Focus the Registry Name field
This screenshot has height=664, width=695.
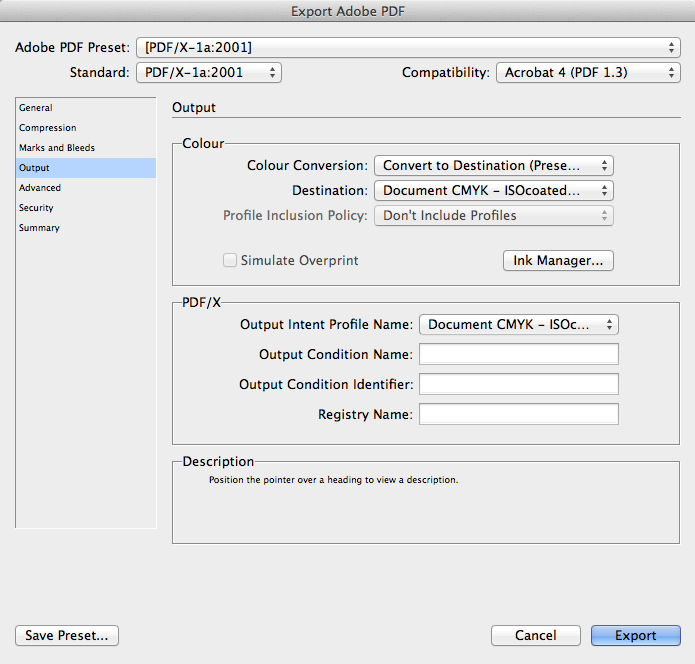(x=519, y=414)
